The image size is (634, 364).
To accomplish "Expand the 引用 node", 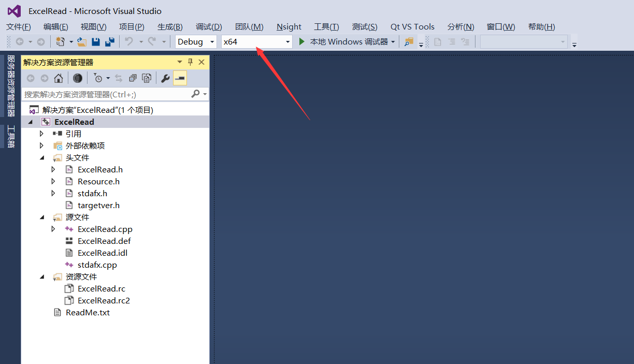I will 41,134.
